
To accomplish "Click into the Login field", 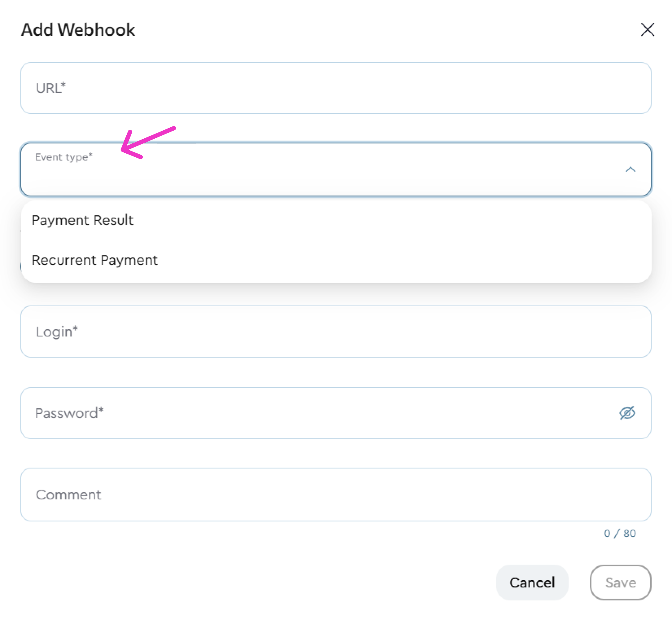I will point(335,331).
